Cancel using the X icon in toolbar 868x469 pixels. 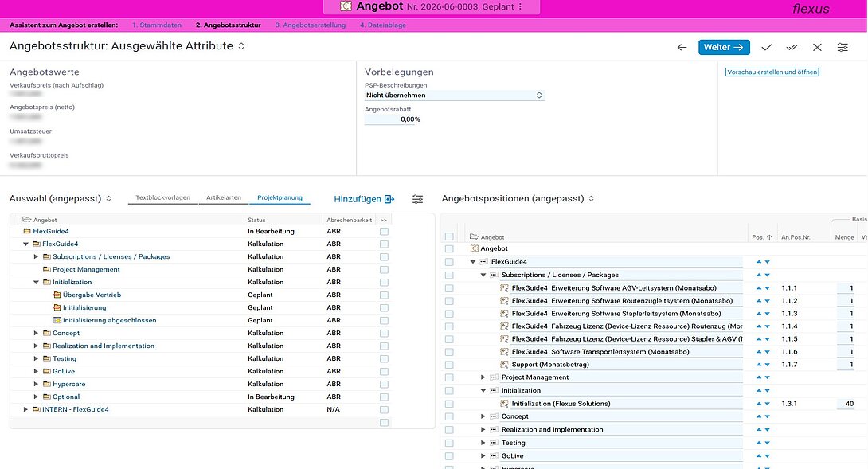coord(817,48)
